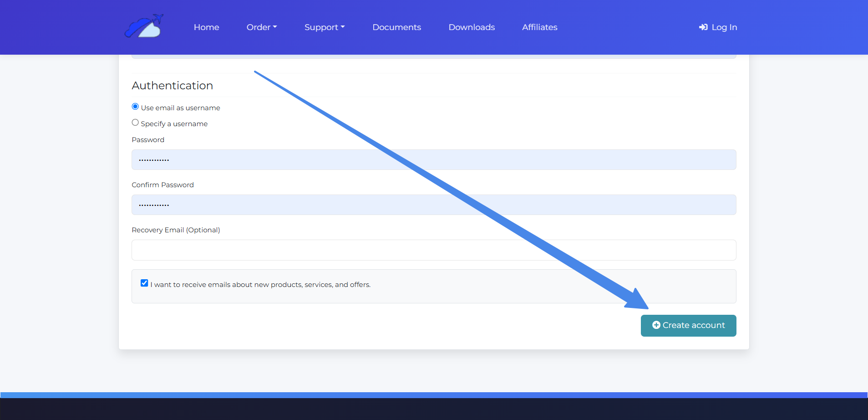Uncheck the promotional emails checkbox

(144, 283)
